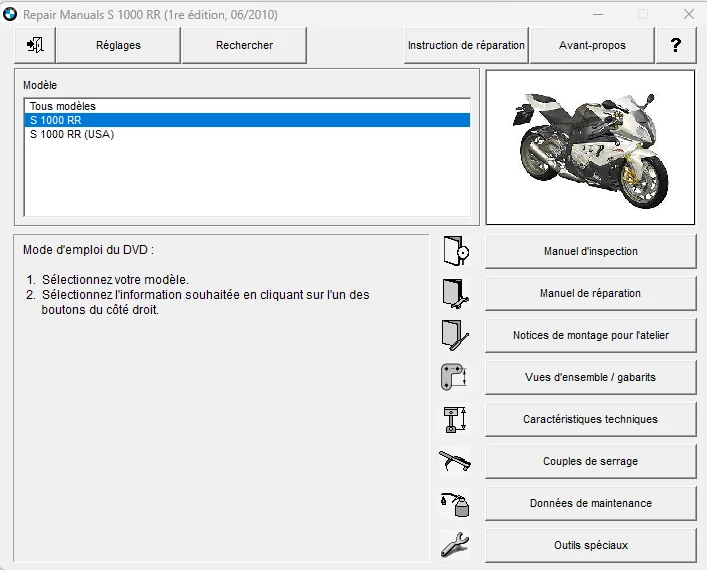Click the exit door icon button
This screenshot has width=707, height=570.
[x=35, y=45]
